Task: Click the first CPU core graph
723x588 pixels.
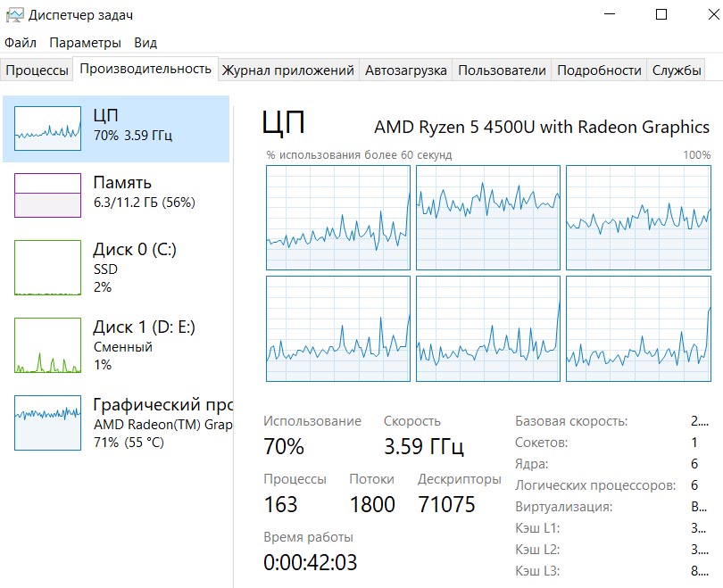Action: click(338, 218)
